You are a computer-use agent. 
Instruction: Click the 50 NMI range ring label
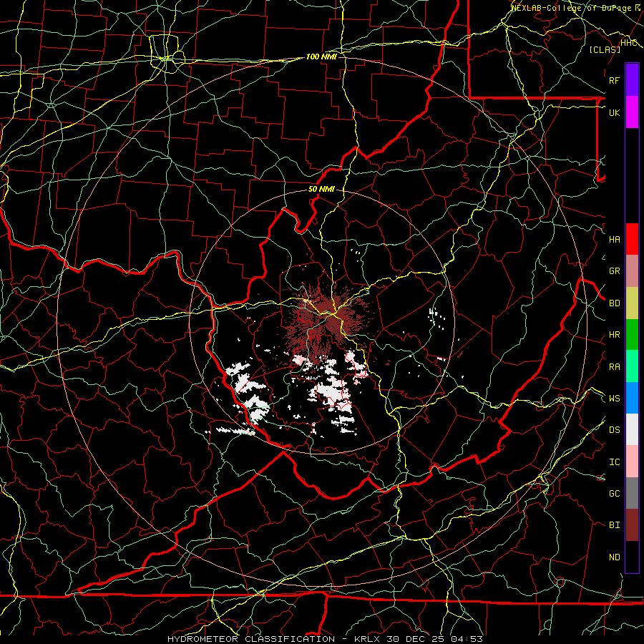[321, 190]
